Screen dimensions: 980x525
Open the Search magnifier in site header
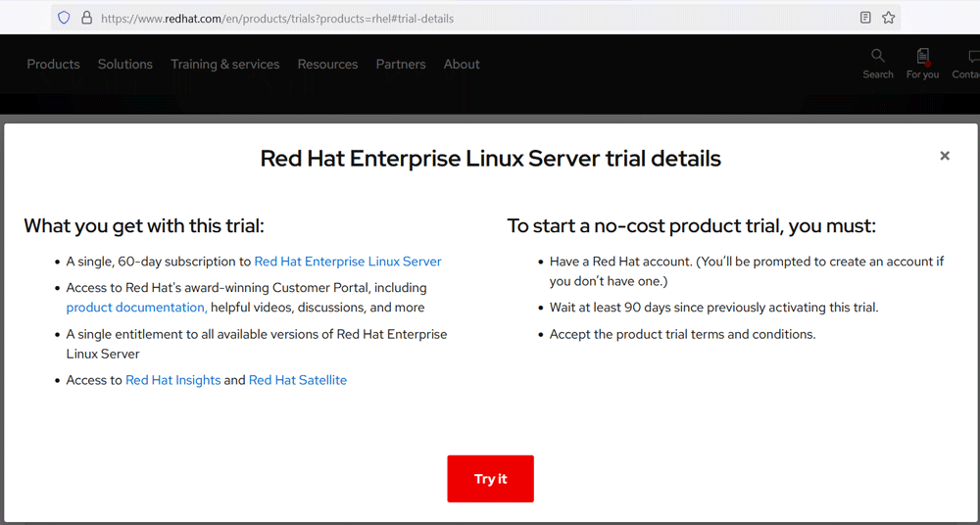click(x=878, y=64)
